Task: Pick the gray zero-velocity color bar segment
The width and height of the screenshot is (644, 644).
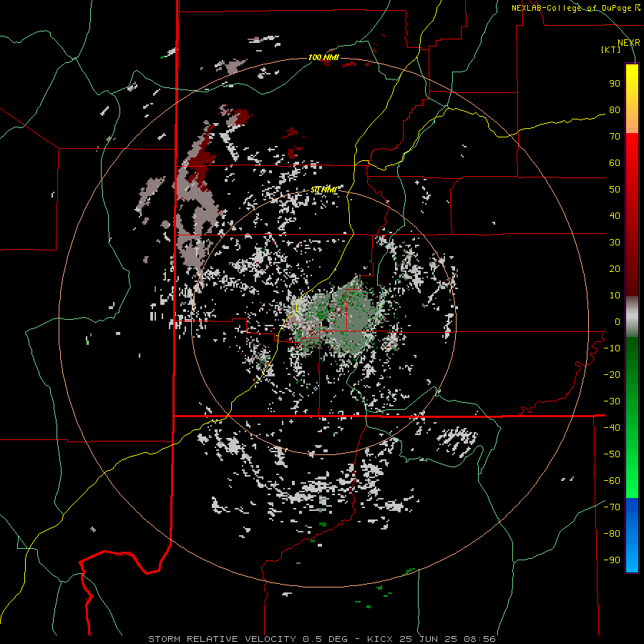Action: coord(632,317)
